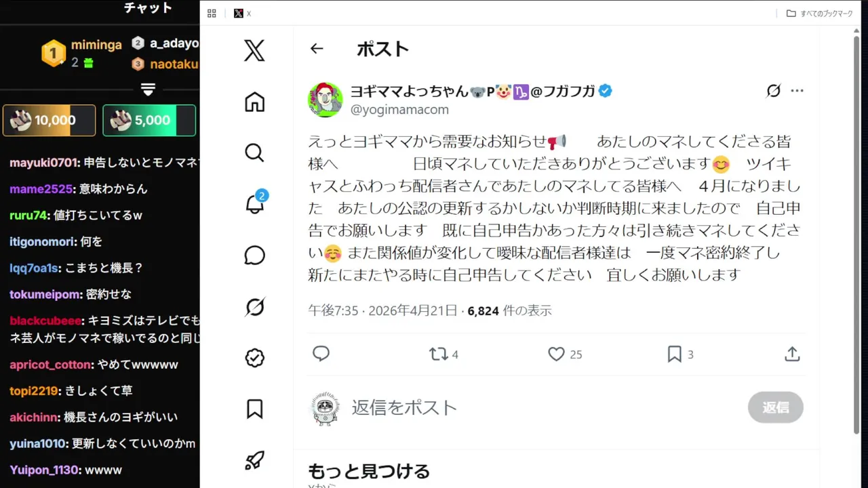Open Bookmarks from the left sidebar
868x488 pixels.
pos(254,409)
